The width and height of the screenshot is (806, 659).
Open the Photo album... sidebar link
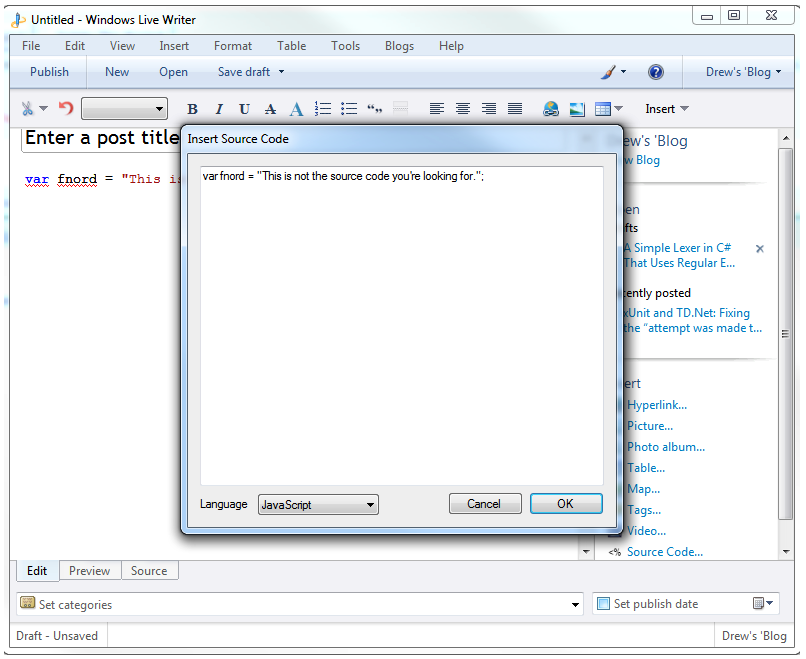pyautogui.click(x=666, y=447)
